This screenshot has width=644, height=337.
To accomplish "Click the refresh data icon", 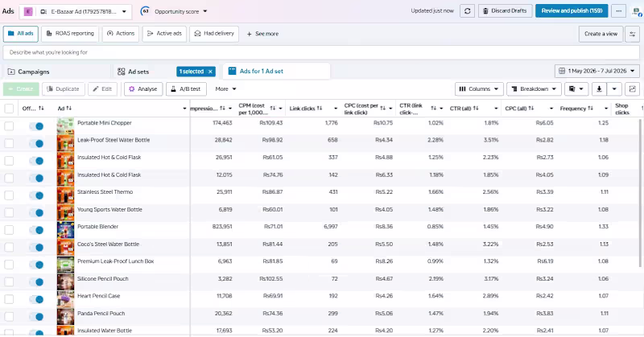I will pos(467,11).
